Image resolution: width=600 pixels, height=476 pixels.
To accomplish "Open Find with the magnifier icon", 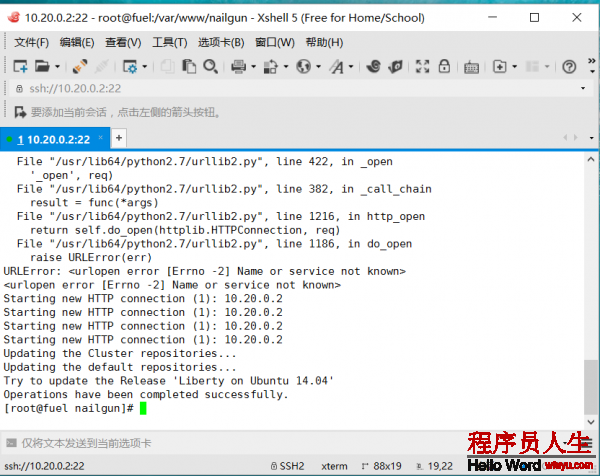I will (x=210, y=67).
